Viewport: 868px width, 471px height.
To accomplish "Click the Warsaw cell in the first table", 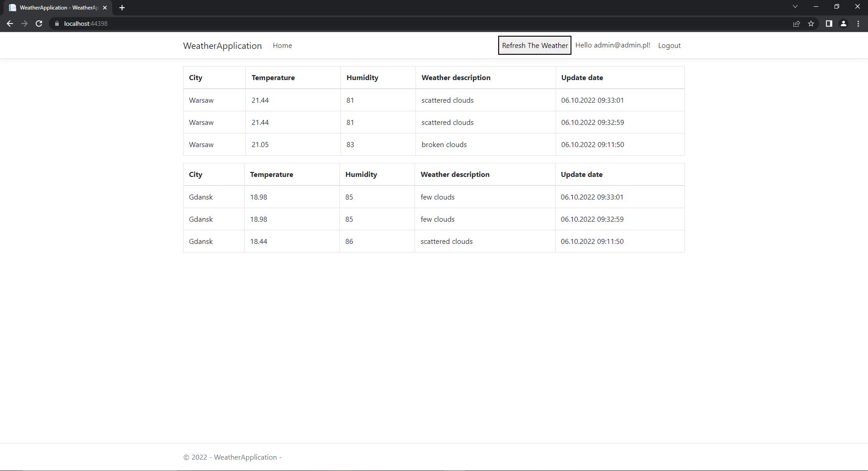I will (x=201, y=100).
